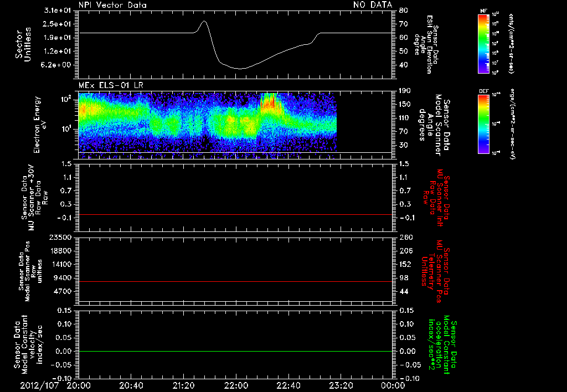This screenshot has height=392, width=567.
Task: Click the '2012/107' date label
Action: coord(39,385)
